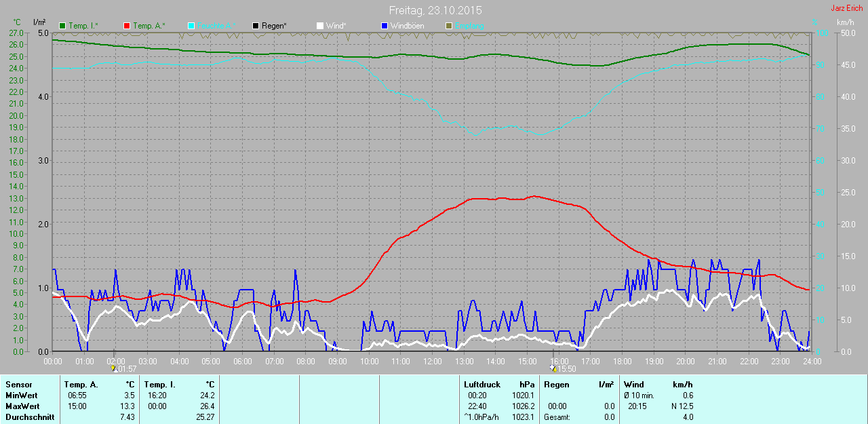Click the red Temp. A. legend swatch

127,26
